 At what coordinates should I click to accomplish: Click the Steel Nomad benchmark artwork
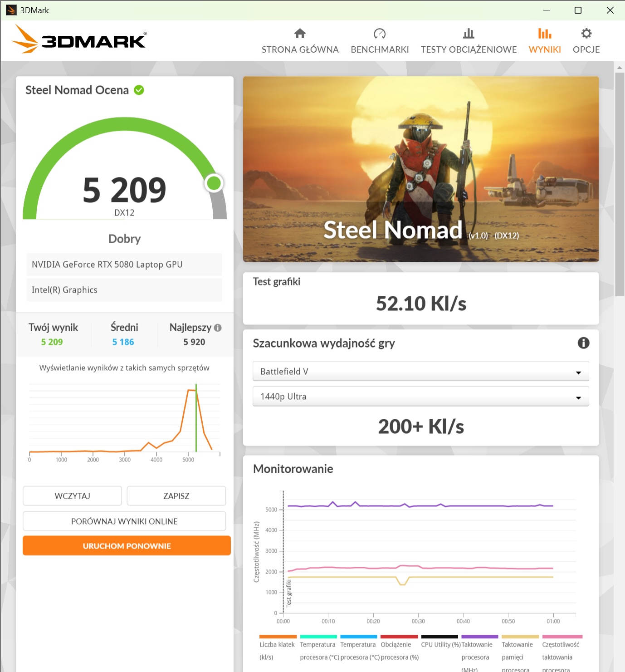tap(421, 169)
